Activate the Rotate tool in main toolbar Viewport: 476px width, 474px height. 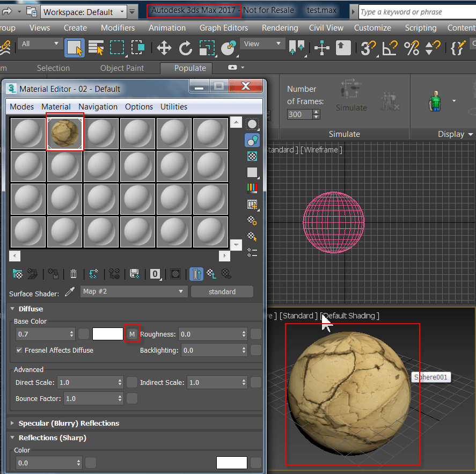[186, 48]
